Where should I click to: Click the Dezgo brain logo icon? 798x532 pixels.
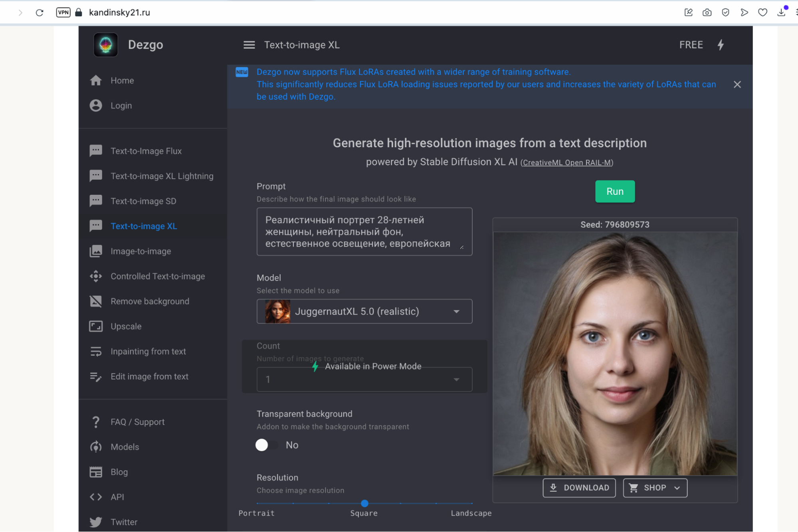pyautogui.click(x=105, y=45)
